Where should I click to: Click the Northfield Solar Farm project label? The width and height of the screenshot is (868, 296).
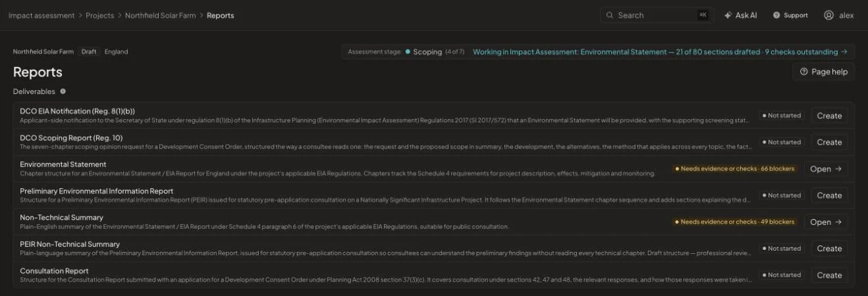(43, 51)
